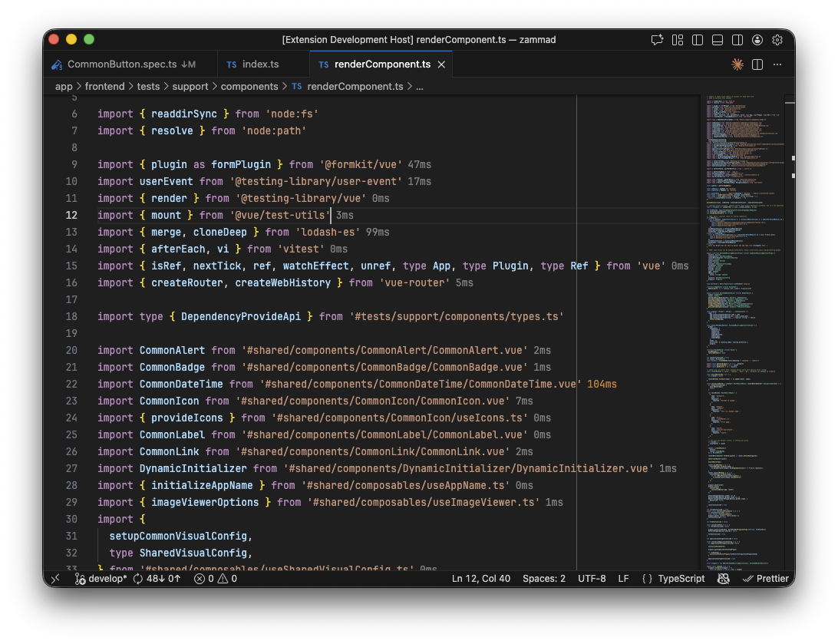Select 'TypeScript' language mode

(681, 579)
